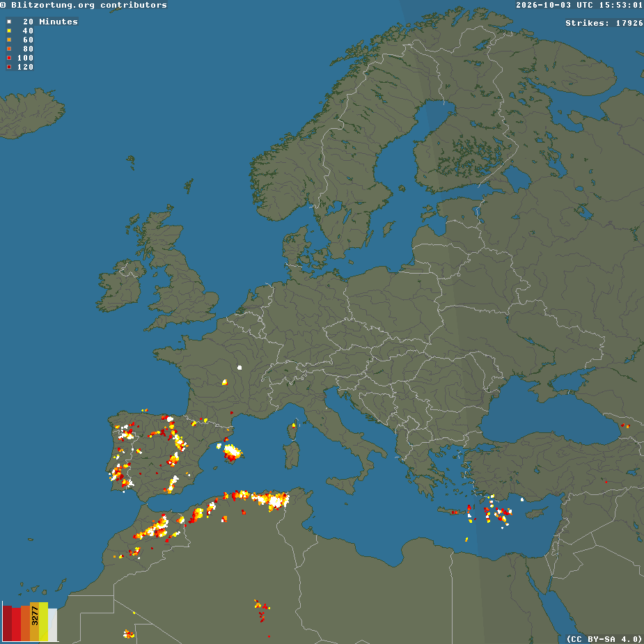Click the "60" legend label

point(28,40)
